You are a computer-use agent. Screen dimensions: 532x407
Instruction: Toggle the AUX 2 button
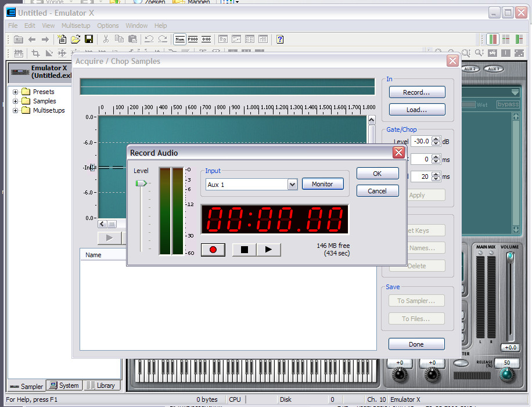[470, 69]
